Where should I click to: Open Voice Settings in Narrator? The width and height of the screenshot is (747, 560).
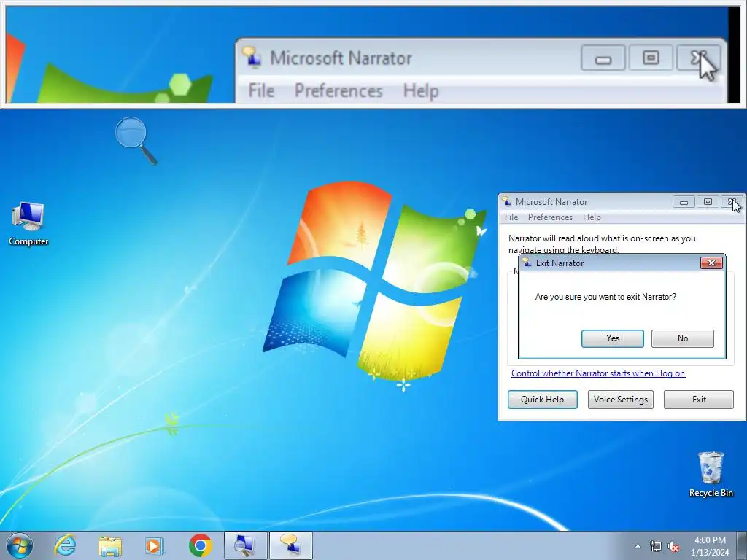click(x=620, y=400)
